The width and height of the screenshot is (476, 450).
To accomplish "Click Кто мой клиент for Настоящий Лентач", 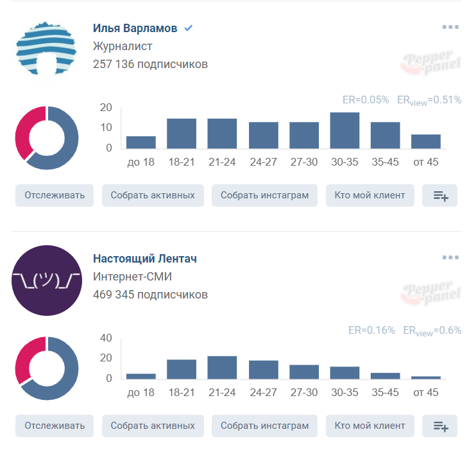I will (370, 426).
